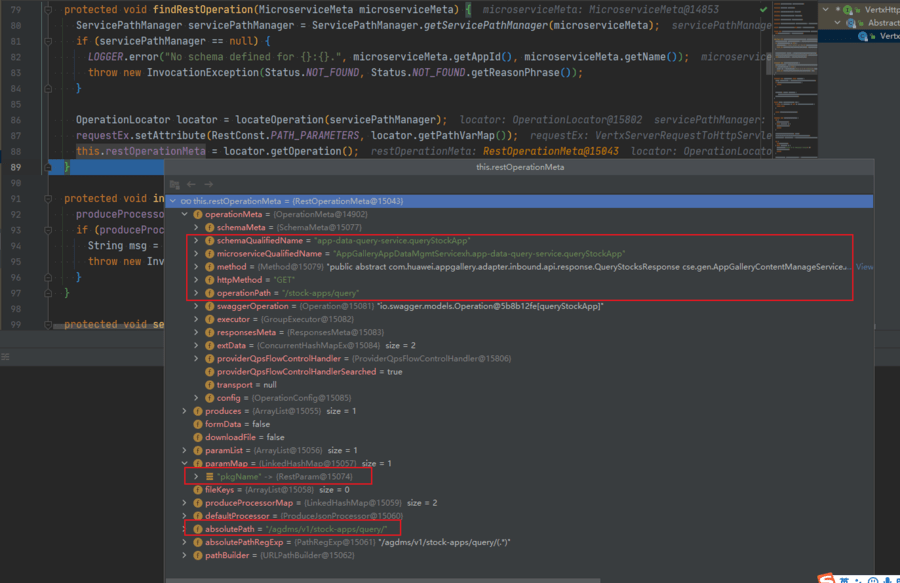Click the Sogou input method tray icon

click(826, 578)
